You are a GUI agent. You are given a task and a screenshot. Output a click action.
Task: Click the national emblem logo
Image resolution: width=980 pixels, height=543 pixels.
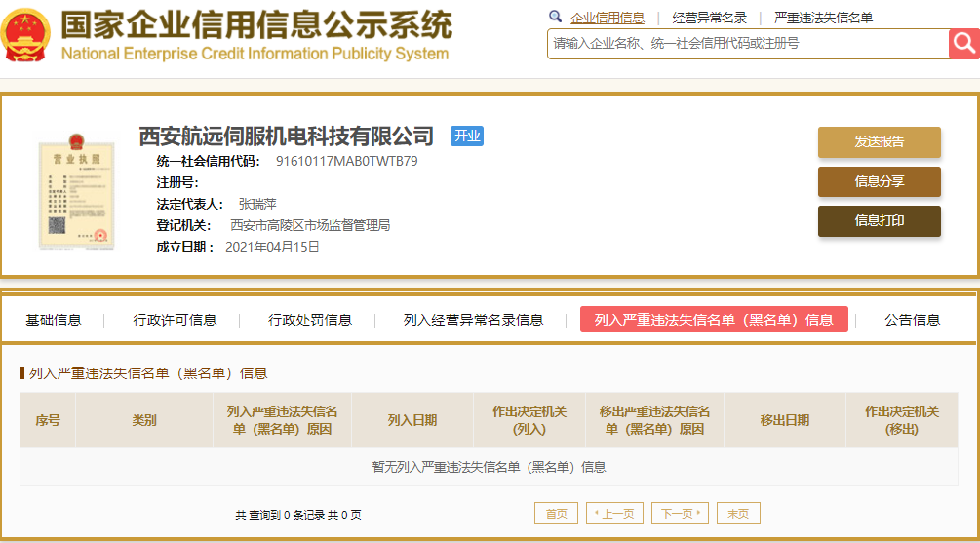pos(25,35)
